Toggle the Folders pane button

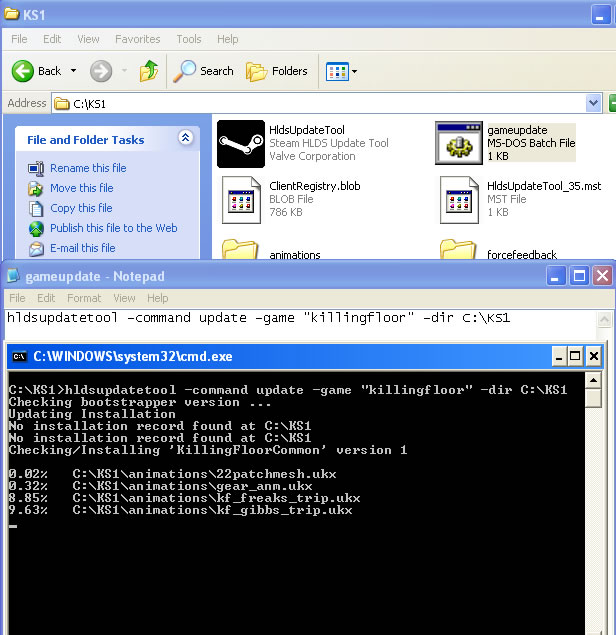277,71
